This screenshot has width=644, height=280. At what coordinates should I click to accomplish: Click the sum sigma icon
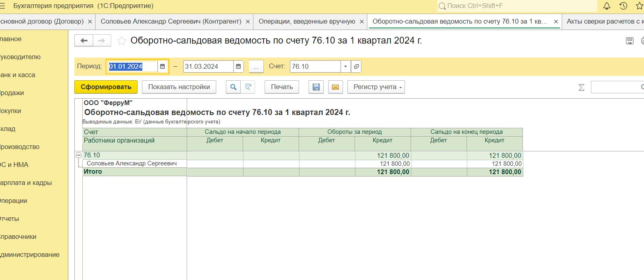pyautogui.click(x=581, y=87)
